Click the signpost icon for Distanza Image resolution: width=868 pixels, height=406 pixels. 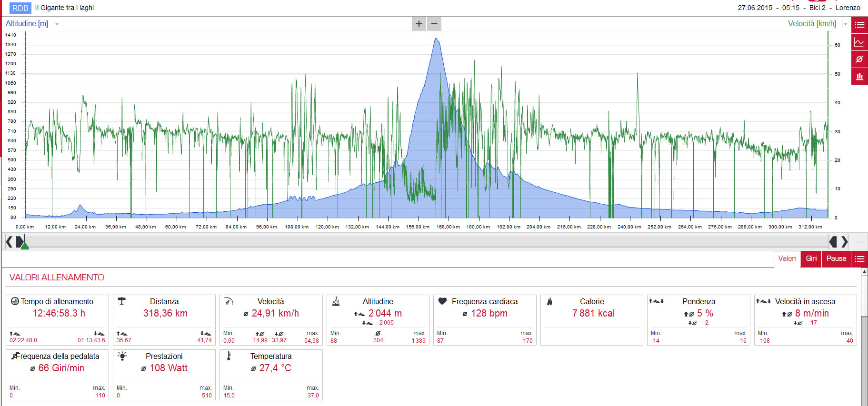(121, 301)
